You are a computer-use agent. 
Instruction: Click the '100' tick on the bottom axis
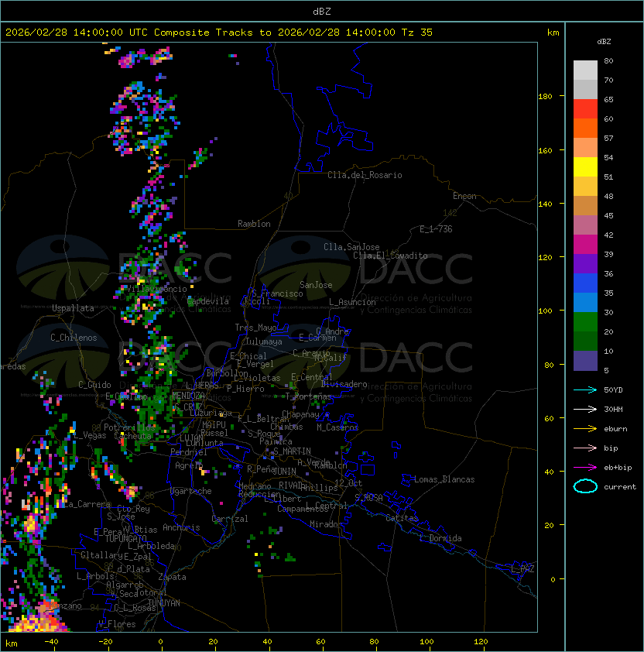426,642
